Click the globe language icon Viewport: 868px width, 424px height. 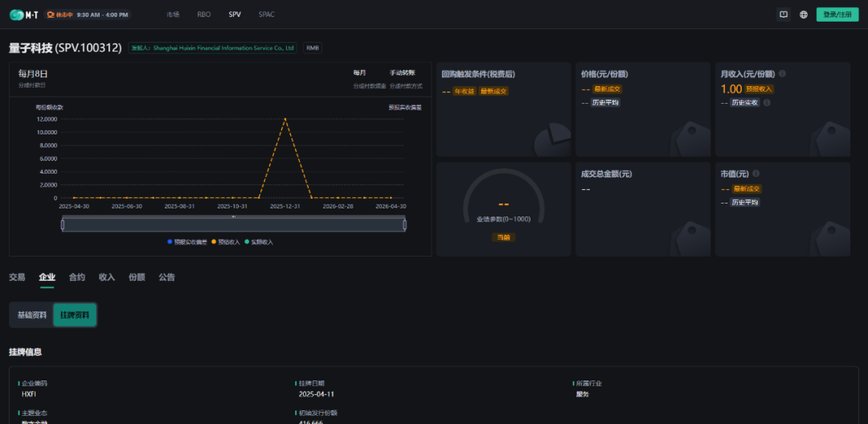(x=803, y=14)
